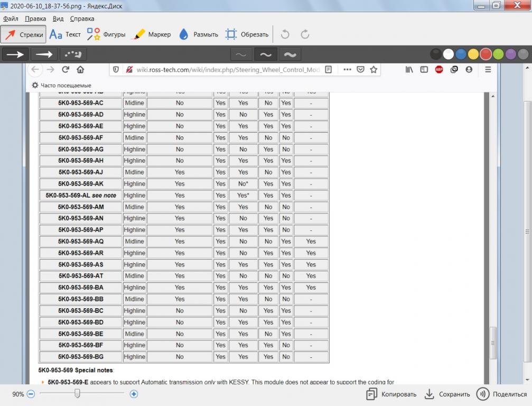The width and height of the screenshot is (532, 406).
Task: Click the Pocket save icon
Action: pos(360,70)
